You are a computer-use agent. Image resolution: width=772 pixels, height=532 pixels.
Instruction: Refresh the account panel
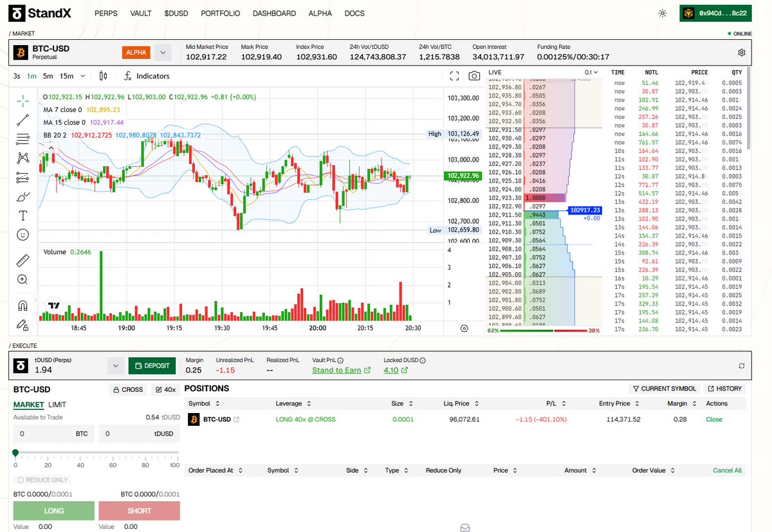tap(741, 365)
